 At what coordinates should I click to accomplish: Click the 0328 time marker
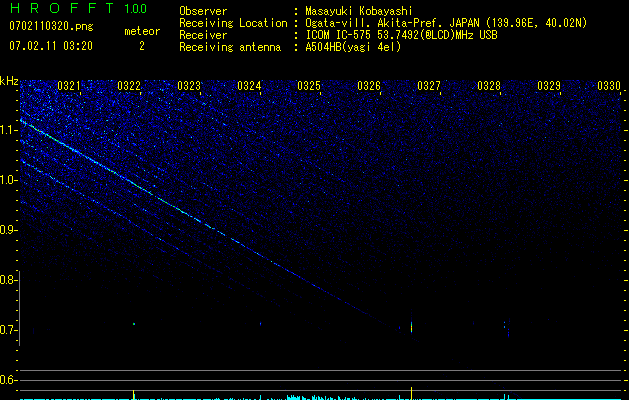[489, 86]
